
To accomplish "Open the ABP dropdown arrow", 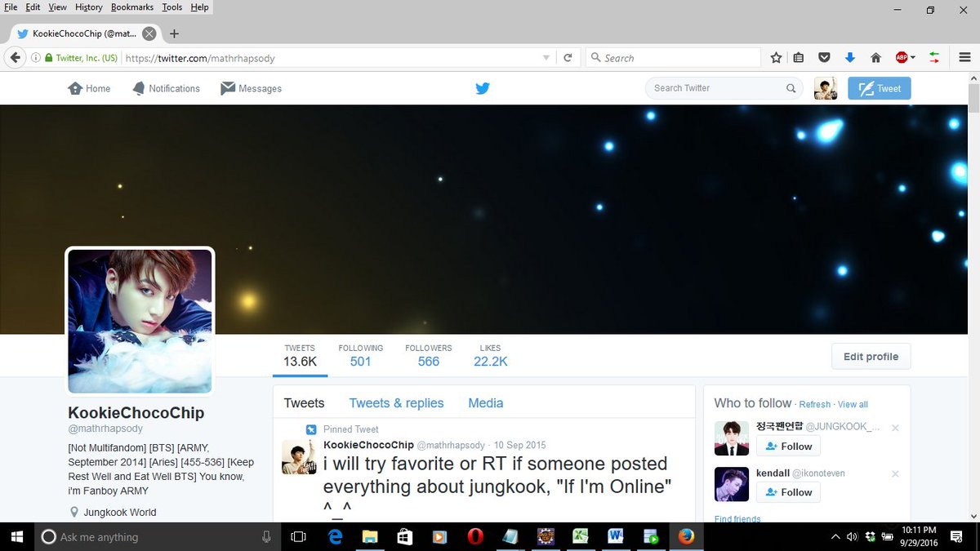I will pos(913,58).
